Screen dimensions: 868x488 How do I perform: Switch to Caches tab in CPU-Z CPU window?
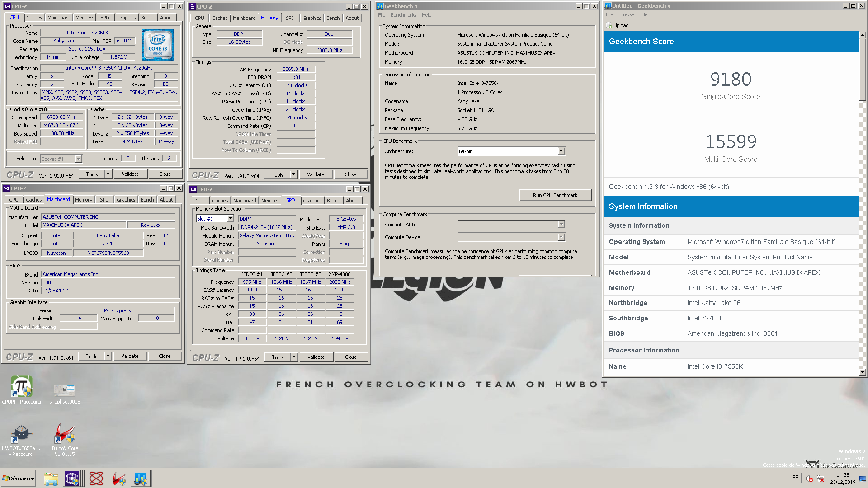(34, 18)
